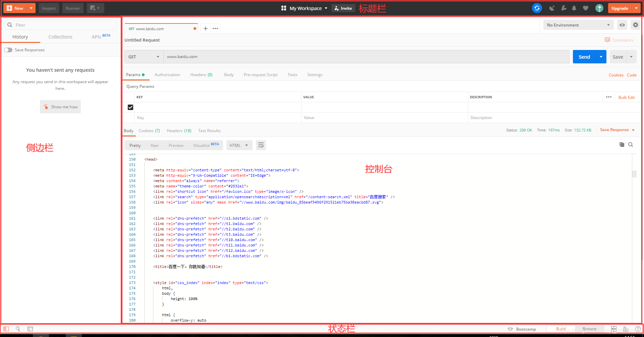Switch to the APIs BETA sidebar tab
Viewport: 644px width, 337px height.
click(x=101, y=36)
